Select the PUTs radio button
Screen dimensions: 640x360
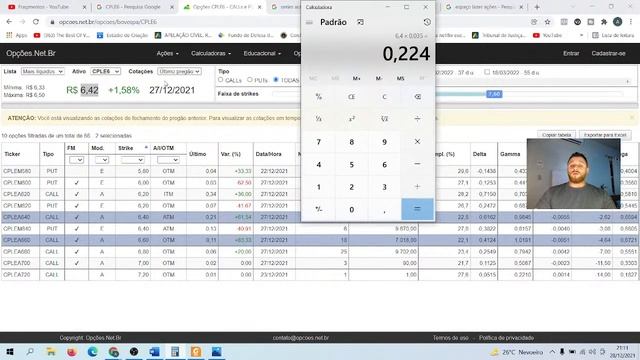250,80
